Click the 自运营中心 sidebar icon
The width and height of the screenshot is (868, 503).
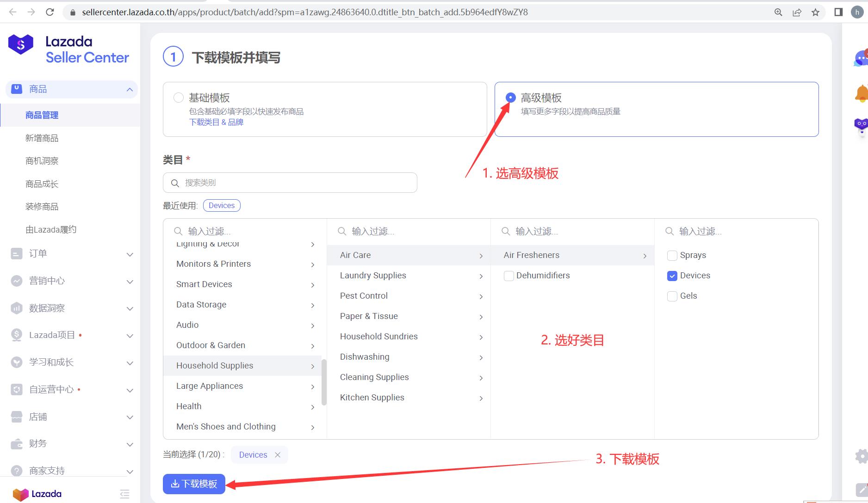click(17, 389)
